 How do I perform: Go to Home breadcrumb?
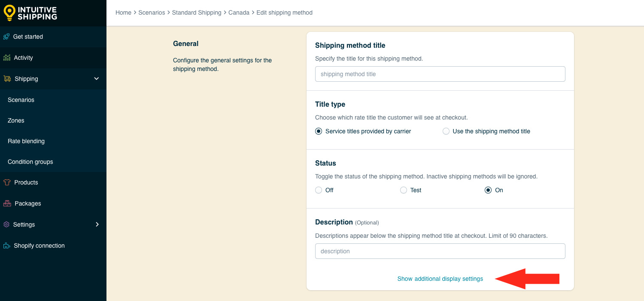pyautogui.click(x=123, y=12)
